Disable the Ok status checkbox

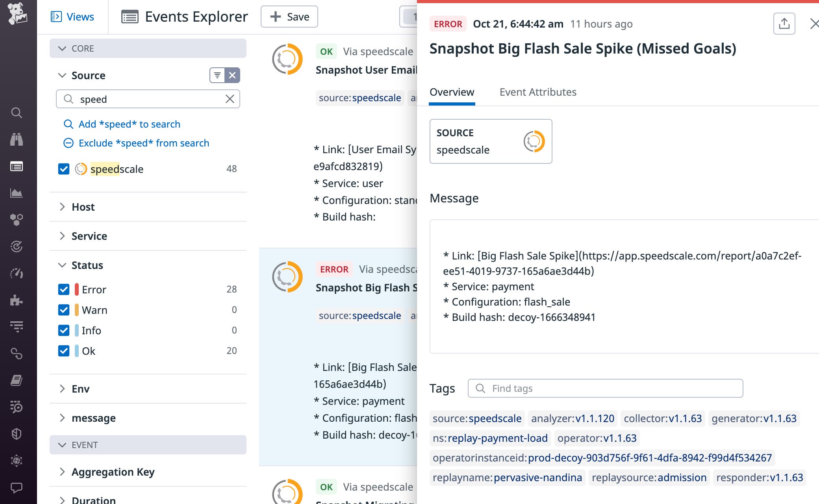pyautogui.click(x=64, y=351)
